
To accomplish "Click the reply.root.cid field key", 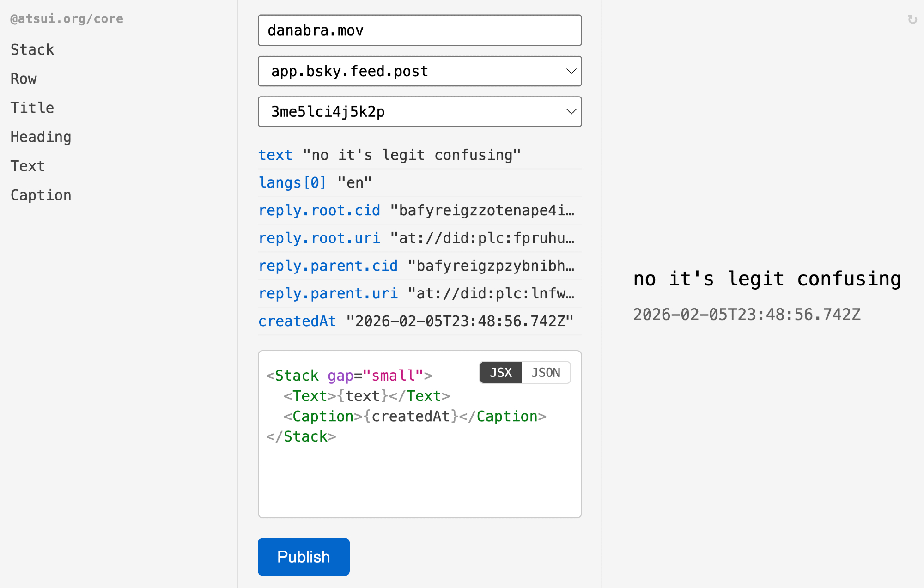I will (x=319, y=210).
